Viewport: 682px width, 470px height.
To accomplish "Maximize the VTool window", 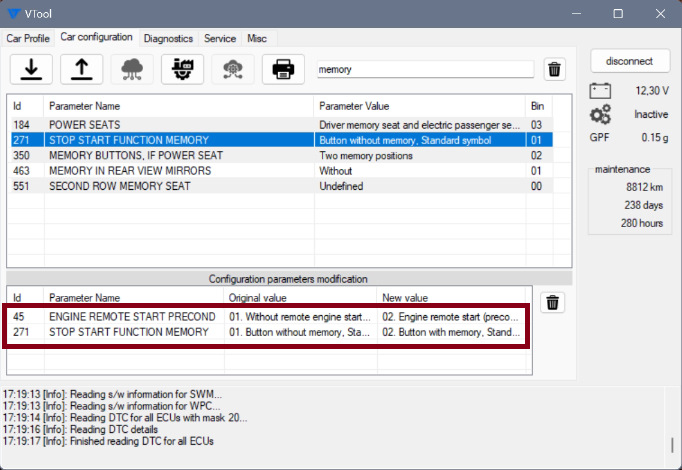I will pyautogui.click(x=618, y=13).
